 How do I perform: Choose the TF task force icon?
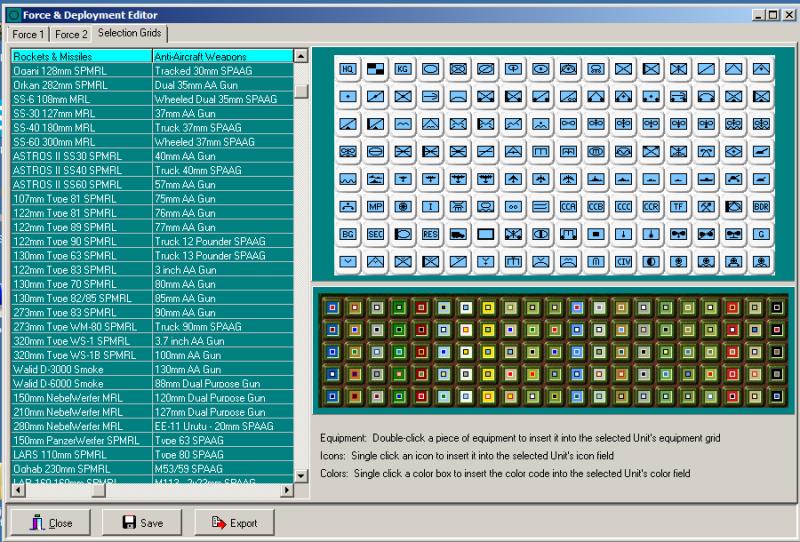point(678,207)
